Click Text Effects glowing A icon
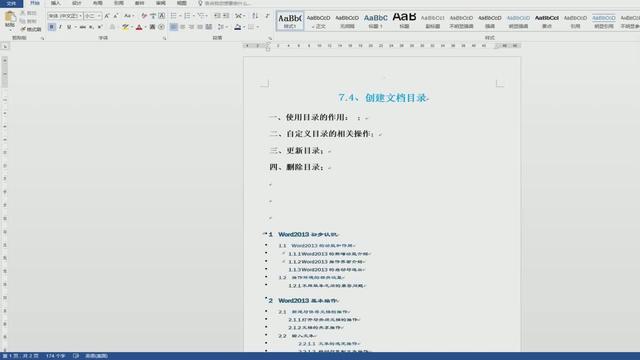Screen dimensions: 640x360 coord(112,27)
